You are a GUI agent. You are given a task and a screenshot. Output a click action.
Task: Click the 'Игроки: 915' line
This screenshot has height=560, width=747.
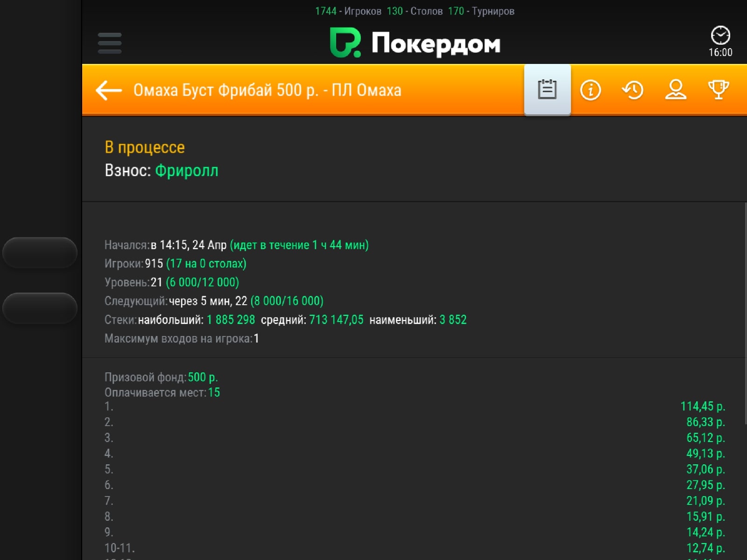click(x=176, y=264)
